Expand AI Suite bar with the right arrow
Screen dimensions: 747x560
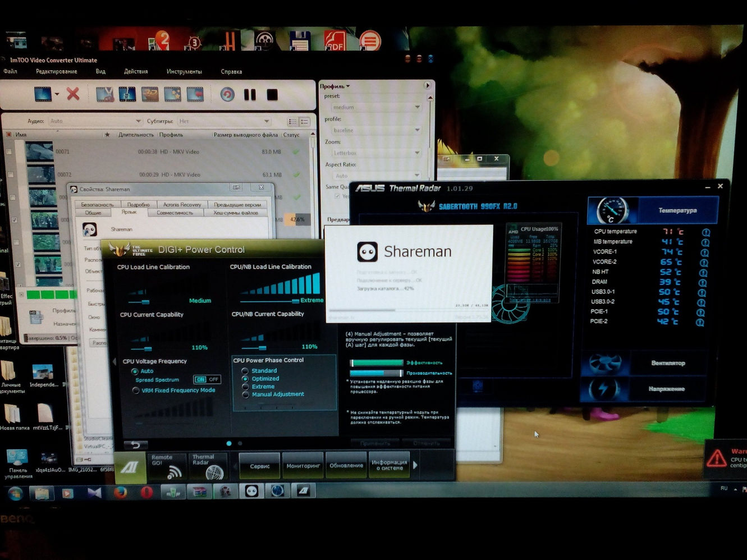(x=415, y=465)
